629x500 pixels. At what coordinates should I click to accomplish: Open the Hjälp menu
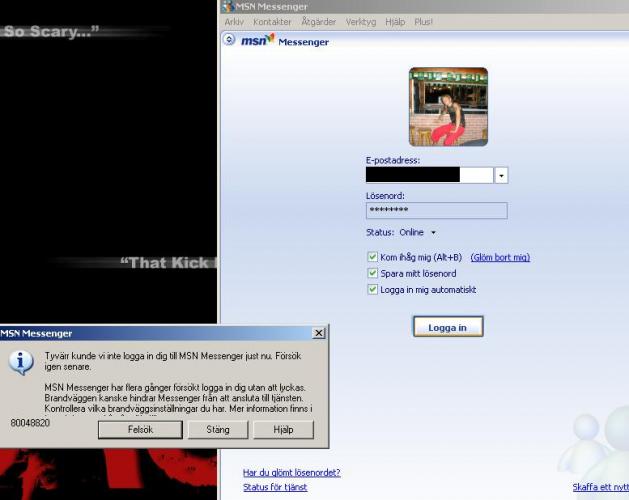point(395,22)
